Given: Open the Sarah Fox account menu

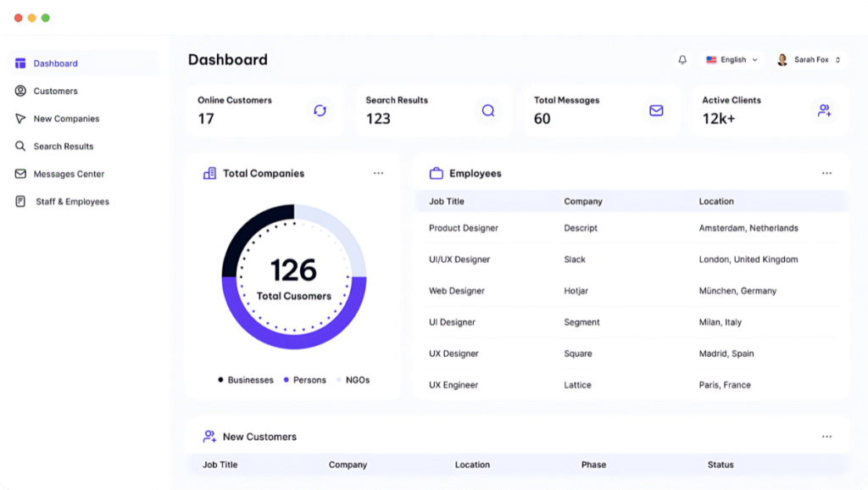Looking at the screenshot, I should coord(809,60).
